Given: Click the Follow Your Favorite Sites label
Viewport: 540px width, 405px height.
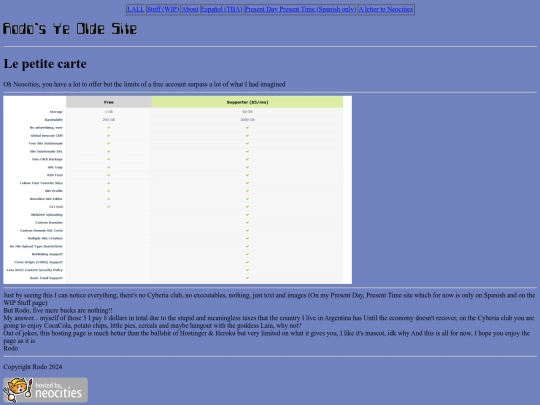Looking at the screenshot, I should [x=41, y=183].
